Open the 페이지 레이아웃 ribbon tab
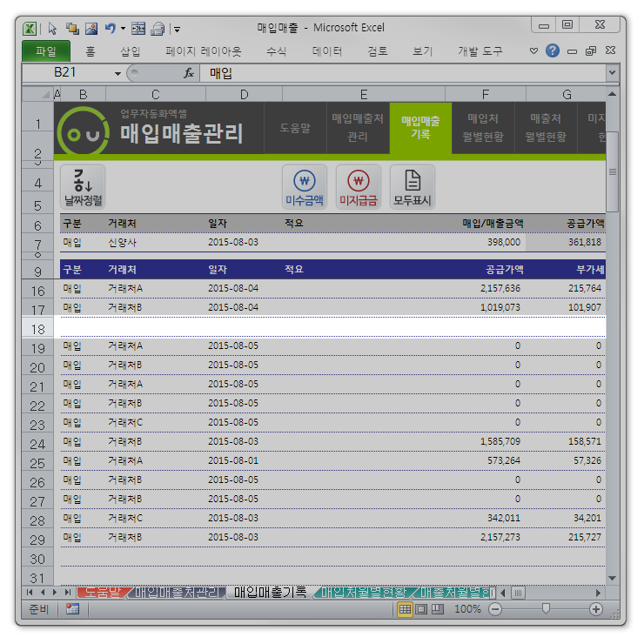This screenshot has width=644, height=644. [x=204, y=51]
